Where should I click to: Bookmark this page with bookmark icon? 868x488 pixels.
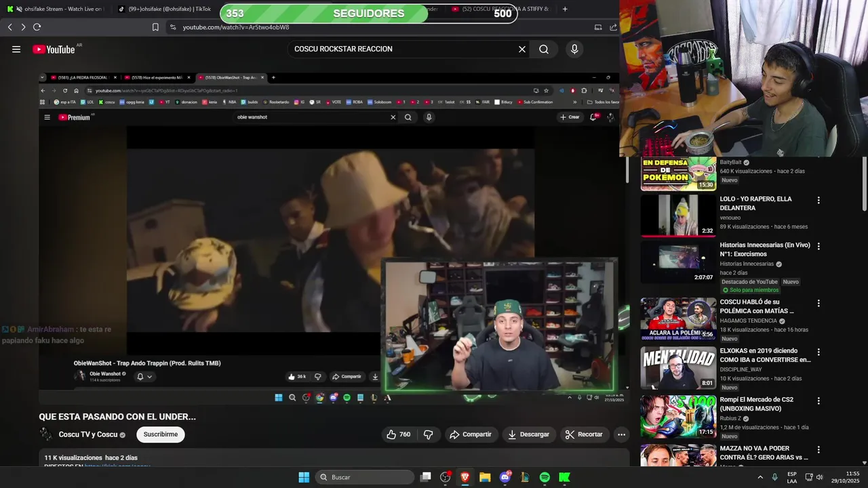tap(155, 27)
